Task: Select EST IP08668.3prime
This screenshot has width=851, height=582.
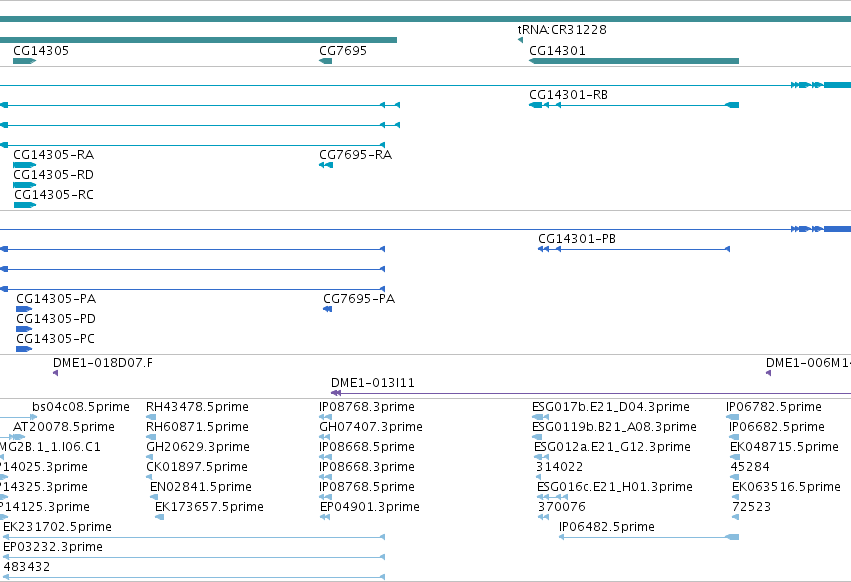Action: 367,467
